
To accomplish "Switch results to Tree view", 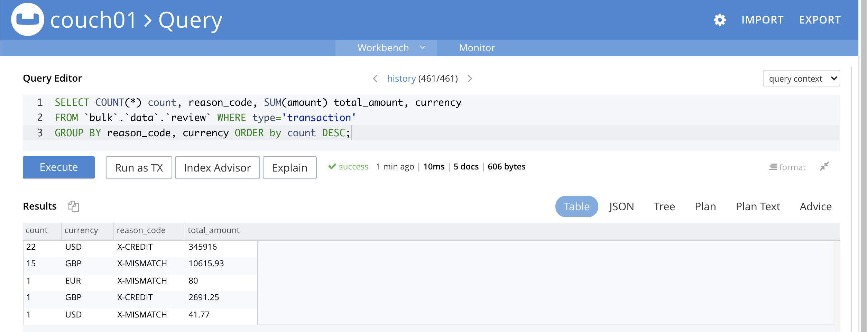I will coord(664,206).
